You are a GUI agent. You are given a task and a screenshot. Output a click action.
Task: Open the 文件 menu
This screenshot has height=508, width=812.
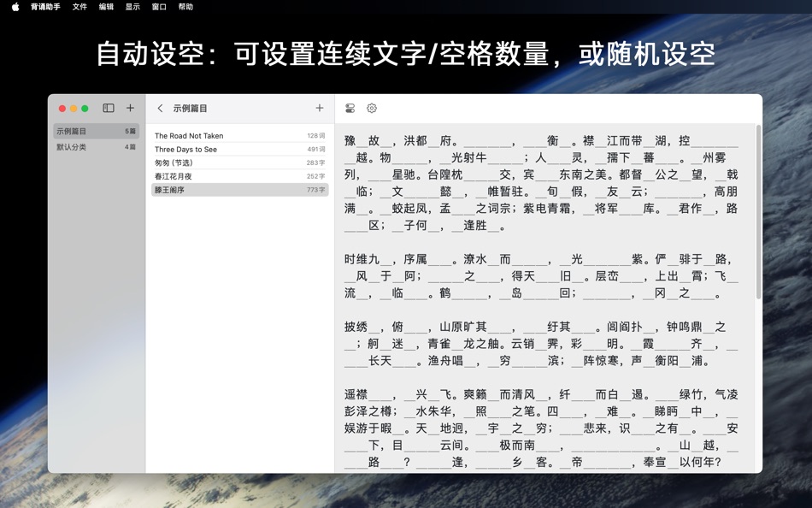79,7
